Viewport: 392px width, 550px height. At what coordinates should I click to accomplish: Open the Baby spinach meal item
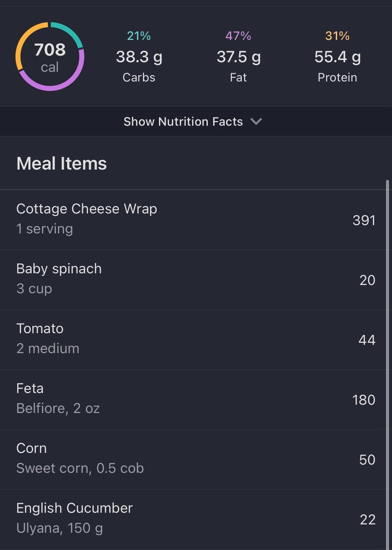tap(59, 278)
